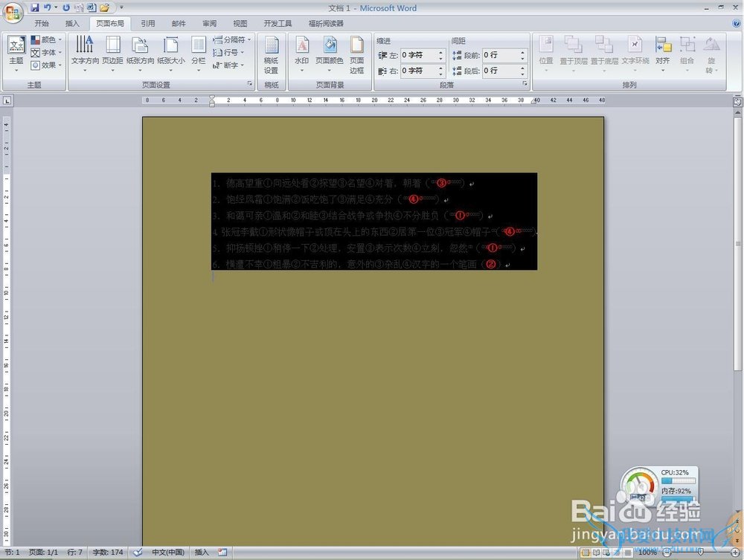Choose 纸张方向 page orientation

(x=141, y=54)
